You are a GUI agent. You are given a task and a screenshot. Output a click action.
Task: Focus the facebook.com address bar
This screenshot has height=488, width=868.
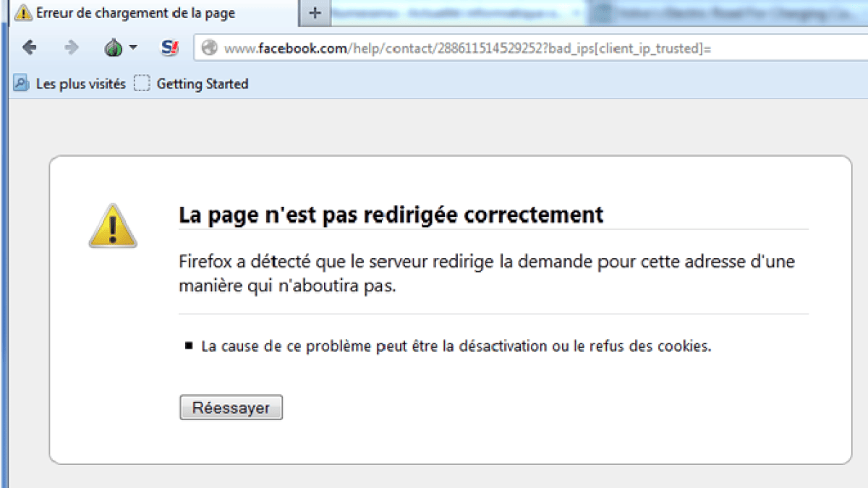(x=532, y=48)
